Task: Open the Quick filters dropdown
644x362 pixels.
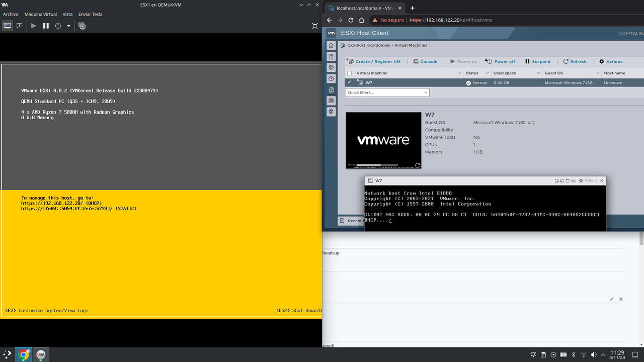Action: (x=387, y=92)
